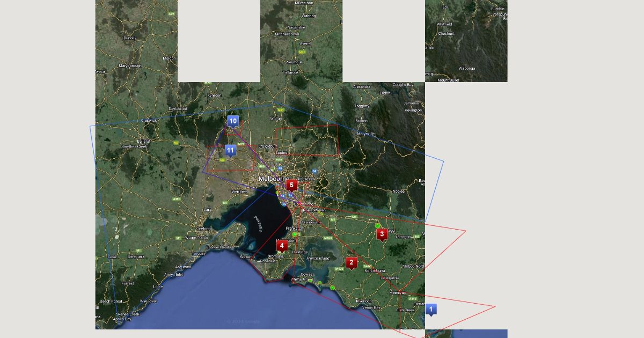Viewport: 644px width, 338px height.
Task: Click the Melbourne city label
Action: [274, 179]
